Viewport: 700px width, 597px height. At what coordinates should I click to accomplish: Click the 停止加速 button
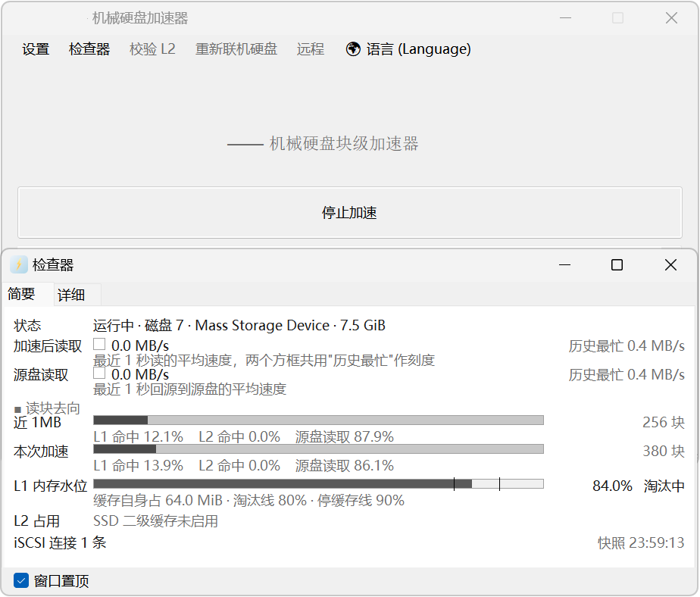(x=350, y=213)
